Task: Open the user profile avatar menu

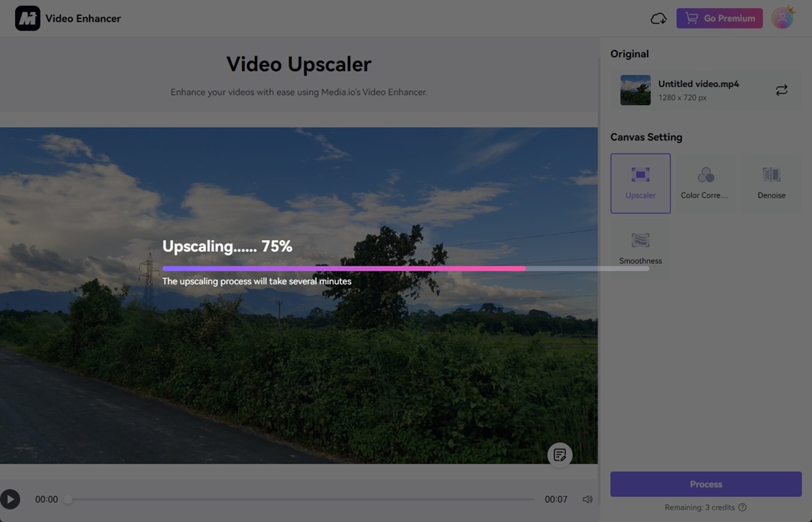Action: [782, 17]
